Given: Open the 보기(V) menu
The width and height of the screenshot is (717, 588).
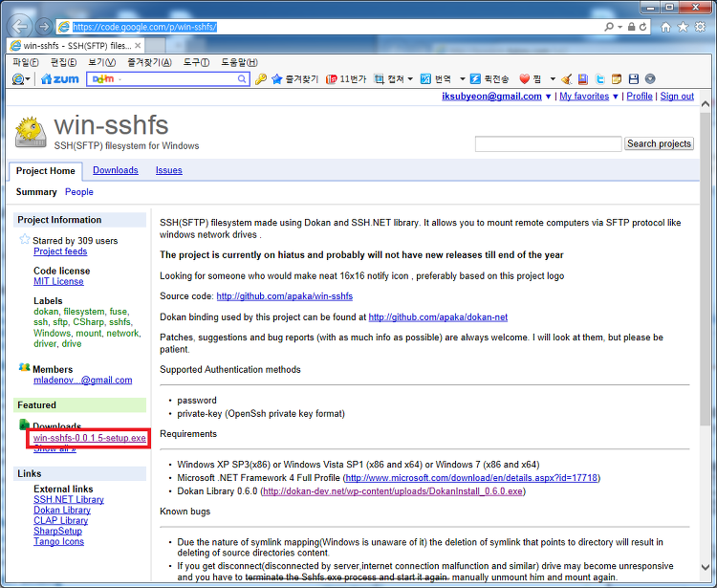Looking at the screenshot, I should tap(102, 62).
